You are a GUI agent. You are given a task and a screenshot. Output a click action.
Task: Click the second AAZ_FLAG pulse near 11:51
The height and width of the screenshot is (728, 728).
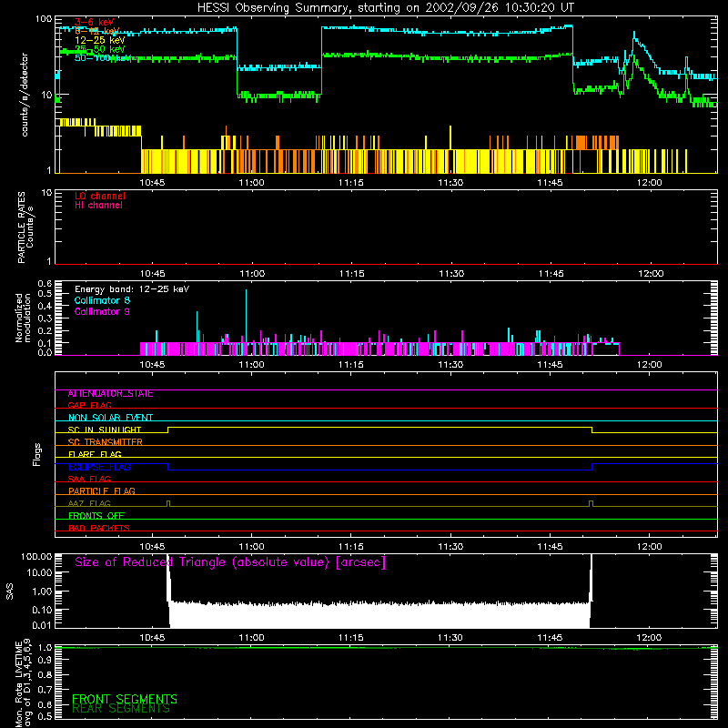591,503
